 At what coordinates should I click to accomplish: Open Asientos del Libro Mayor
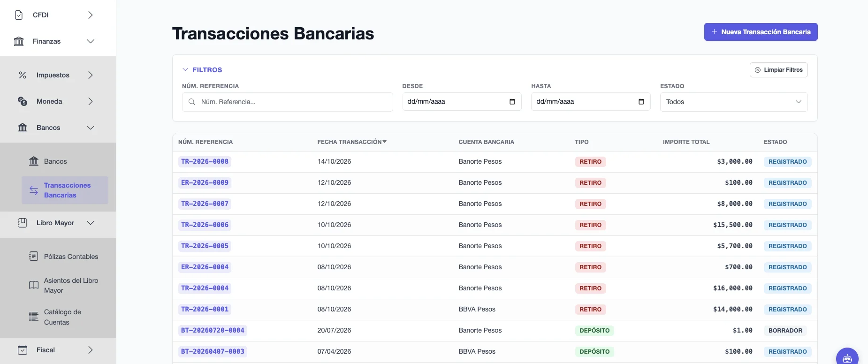tap(65, 285)
